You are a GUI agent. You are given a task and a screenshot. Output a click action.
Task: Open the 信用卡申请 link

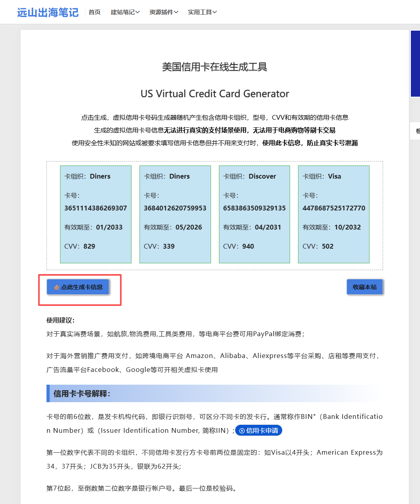[259, 430]
